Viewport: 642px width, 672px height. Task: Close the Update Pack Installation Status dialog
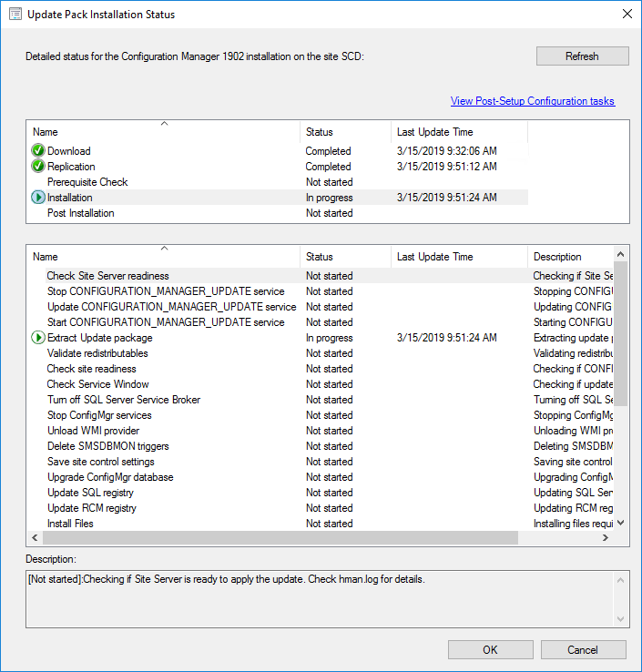627,14
